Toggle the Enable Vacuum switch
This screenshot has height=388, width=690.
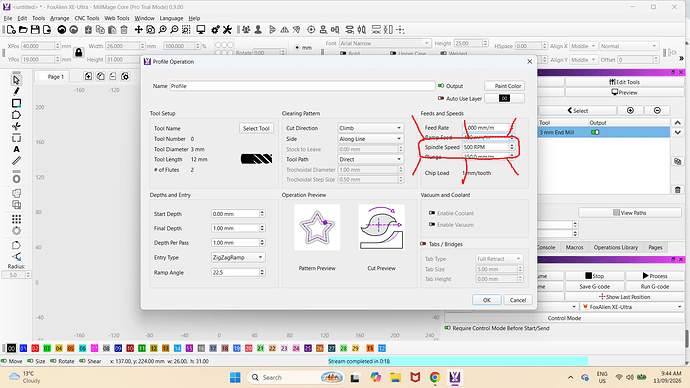pos(432,224)
